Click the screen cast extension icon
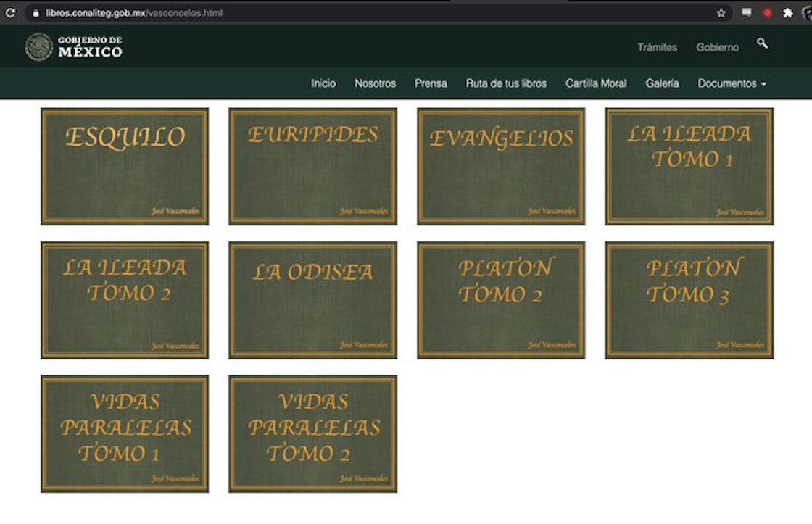 tap(746, 13)
